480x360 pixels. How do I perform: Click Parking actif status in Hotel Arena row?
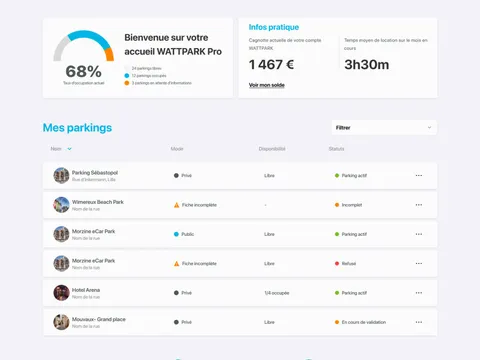click(x=354, y=293)
